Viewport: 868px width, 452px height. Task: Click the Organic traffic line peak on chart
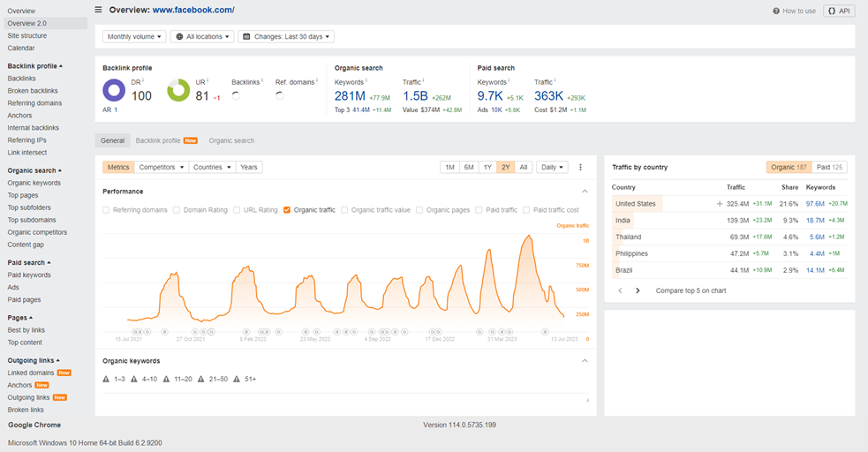pyautogui.click(x=529, y=237)
